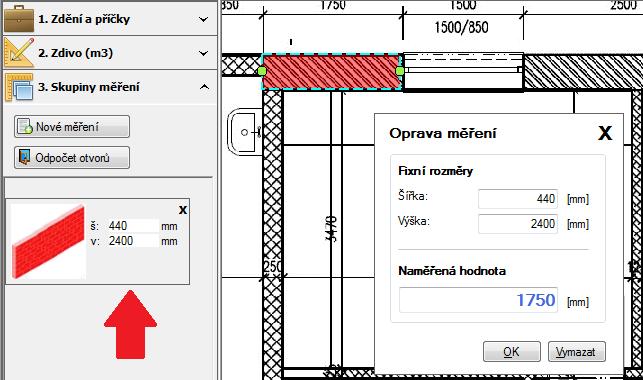
Task: Click the š: width field in the measurement card
Action: [132, 226]
